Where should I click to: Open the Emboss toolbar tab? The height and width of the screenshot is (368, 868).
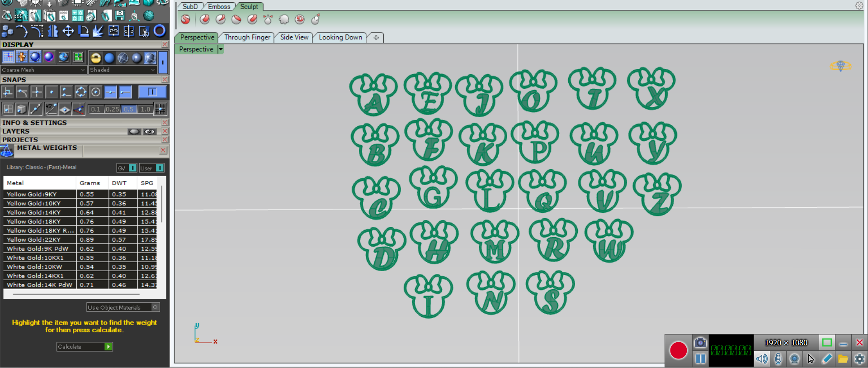[x=219, y=6]
